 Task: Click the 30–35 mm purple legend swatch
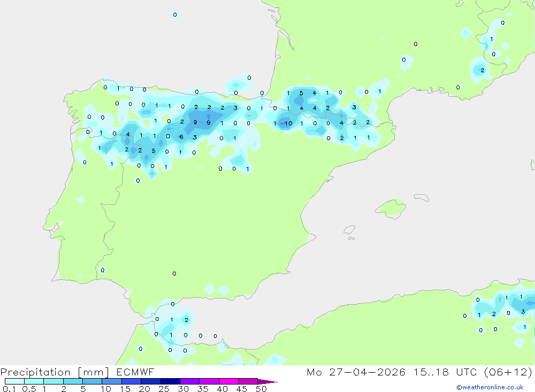[190, 381]
